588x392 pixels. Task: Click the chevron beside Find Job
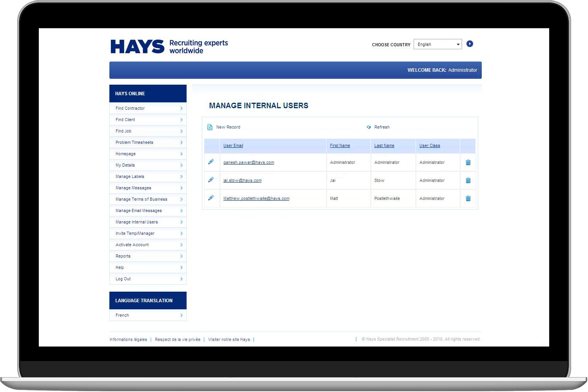181,131
